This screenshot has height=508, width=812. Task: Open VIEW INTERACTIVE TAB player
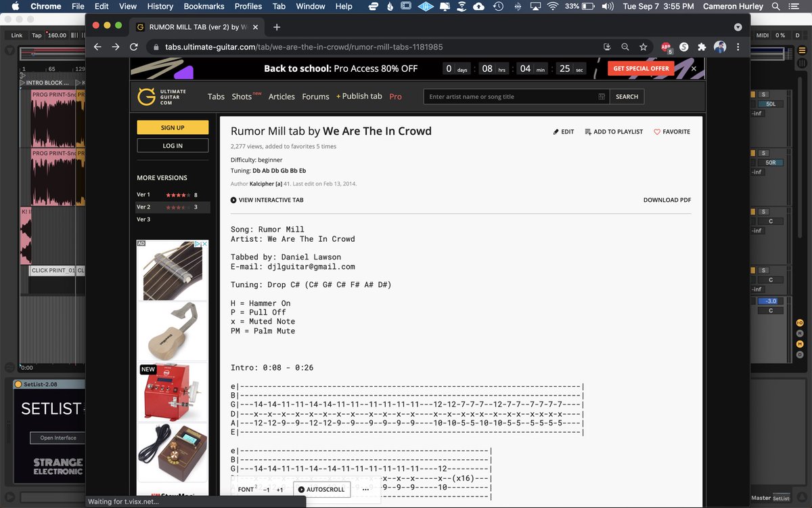tap(267, 200)
